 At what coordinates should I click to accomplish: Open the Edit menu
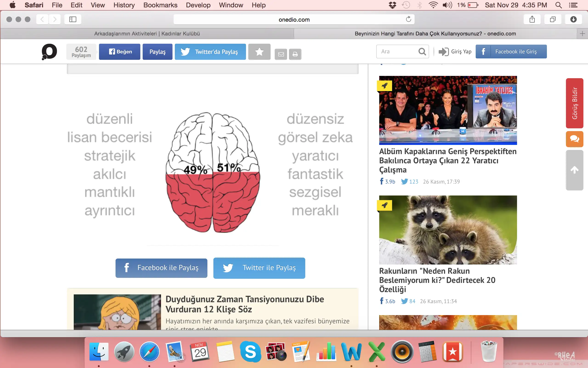coord(76,5)
